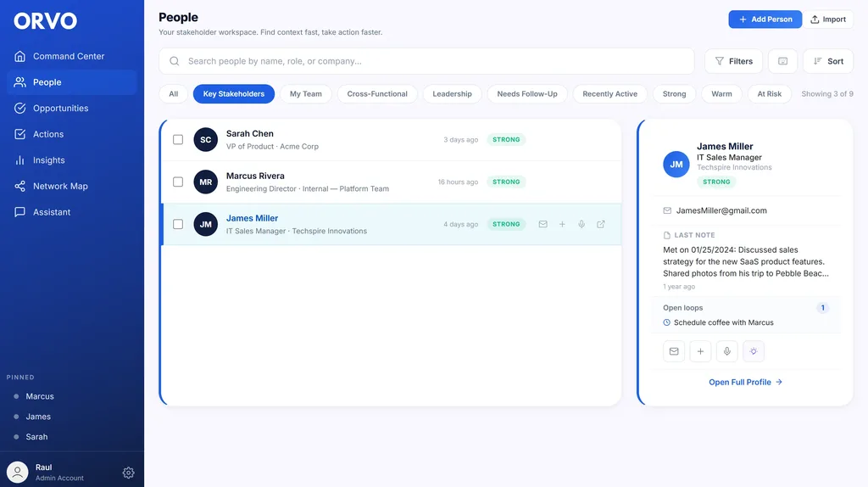Check the Marcus Rivera row checkbox

point(178,182)
